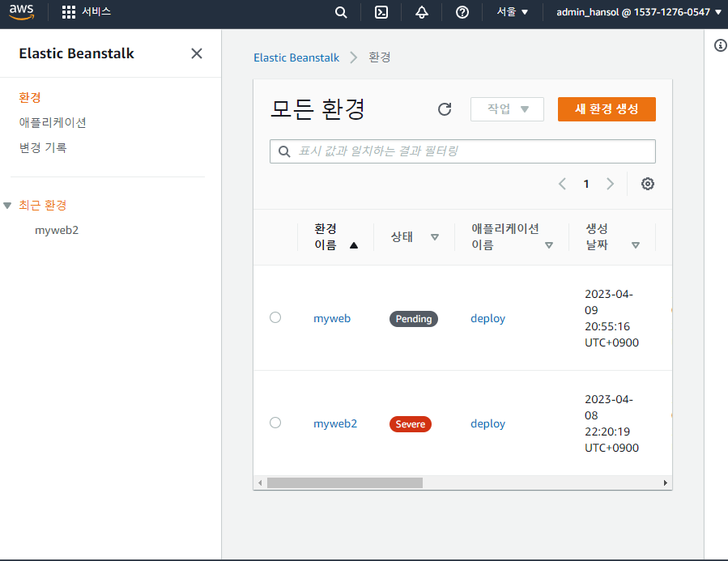This screenshot has width=728, height=561.
Task: Select 환경 in the sidebar
Action: click(30, 97)
